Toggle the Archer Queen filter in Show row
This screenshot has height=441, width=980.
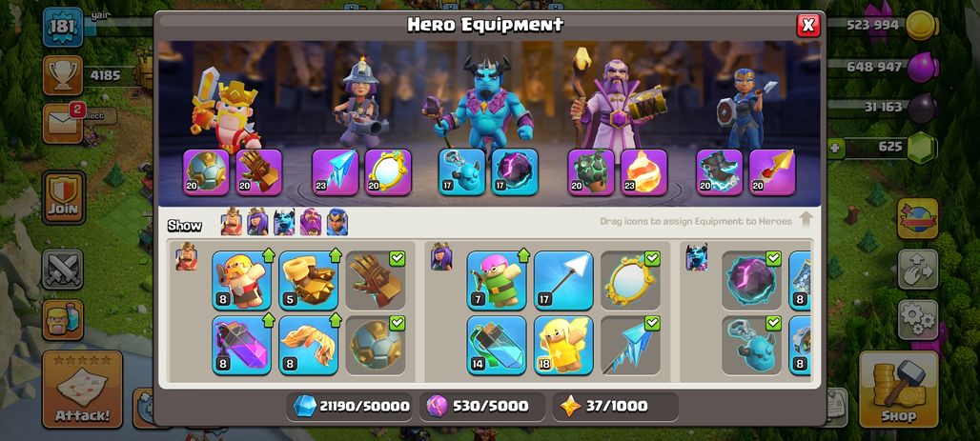[x=257, y=222]
